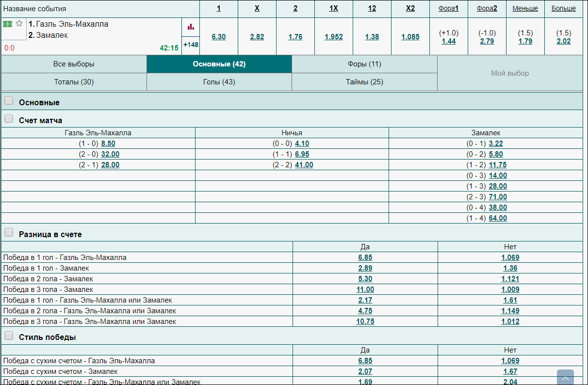
Task: Select correct score (1 - 0) at 8.50
Action: pyautogui.click(x=108, y=144)
